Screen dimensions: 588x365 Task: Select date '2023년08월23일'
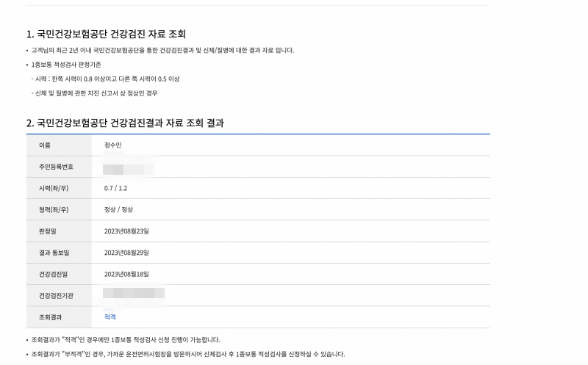click(x=126, y=231)
